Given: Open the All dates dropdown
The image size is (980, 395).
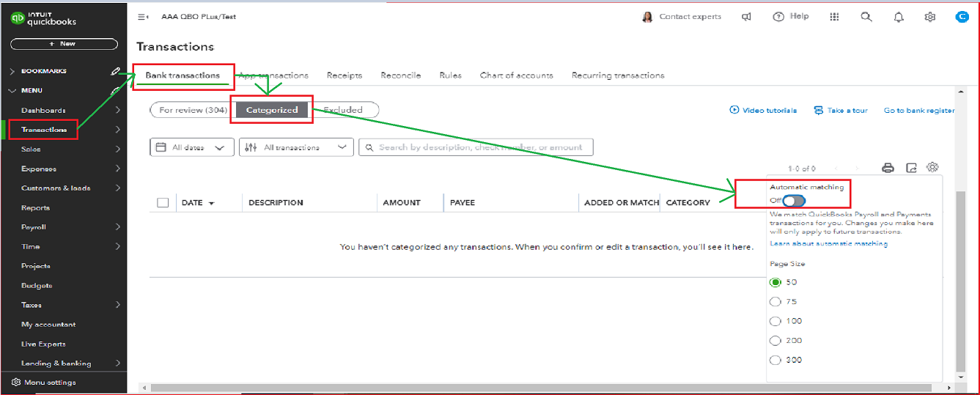Looking at the screenshot, I should pyautogui.click(x=192, y=147).
